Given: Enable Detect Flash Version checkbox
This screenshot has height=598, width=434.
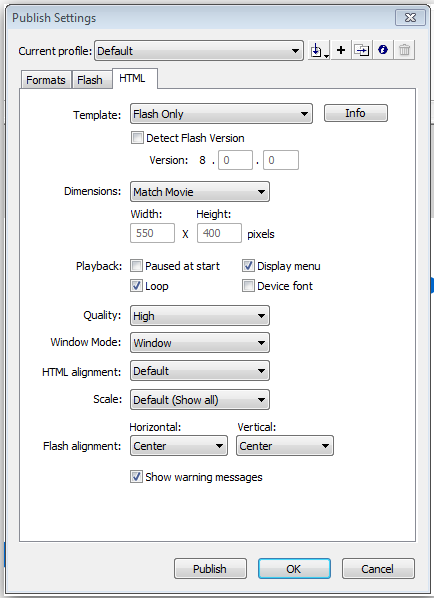Looking at the screenshot, I should coord(137,137).
